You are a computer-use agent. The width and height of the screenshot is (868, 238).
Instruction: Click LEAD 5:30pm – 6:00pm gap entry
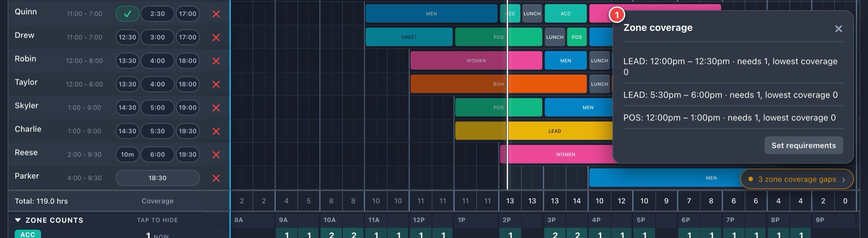click(x=733, y=95)
